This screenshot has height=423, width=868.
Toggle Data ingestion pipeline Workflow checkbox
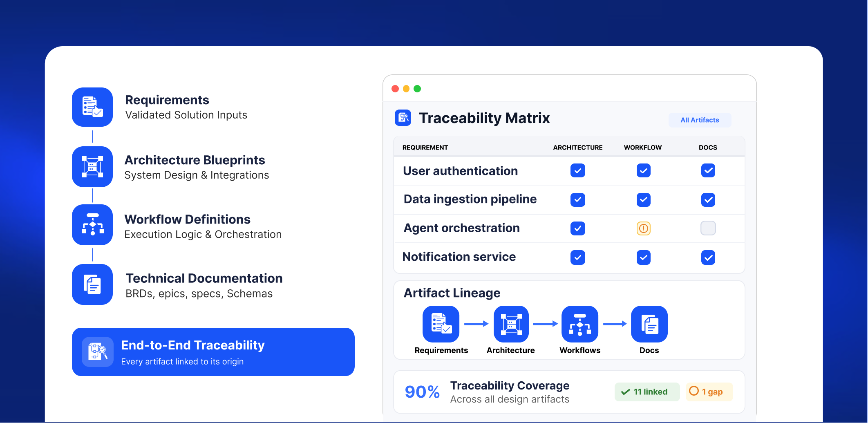coord(643,199)
